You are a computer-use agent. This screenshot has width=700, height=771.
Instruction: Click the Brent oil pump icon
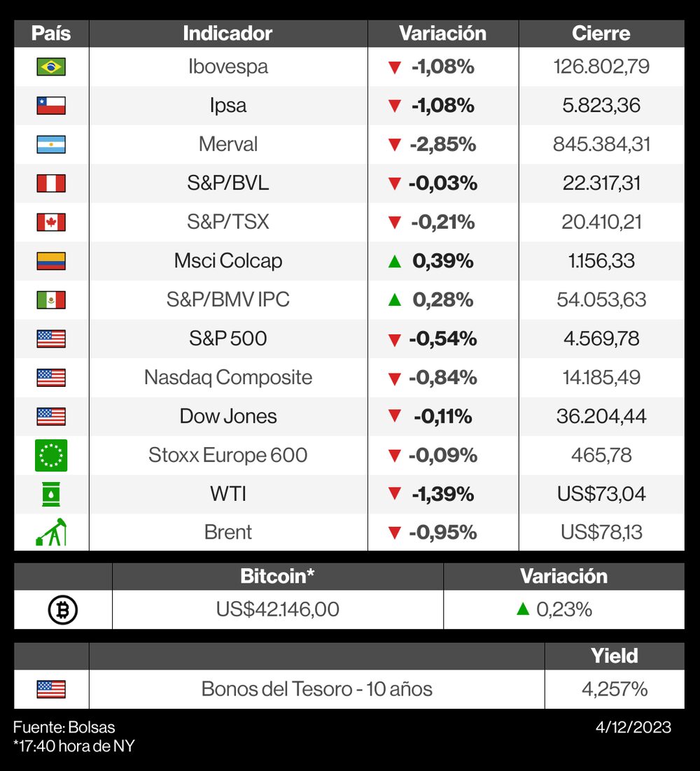[x=51, y=532]
